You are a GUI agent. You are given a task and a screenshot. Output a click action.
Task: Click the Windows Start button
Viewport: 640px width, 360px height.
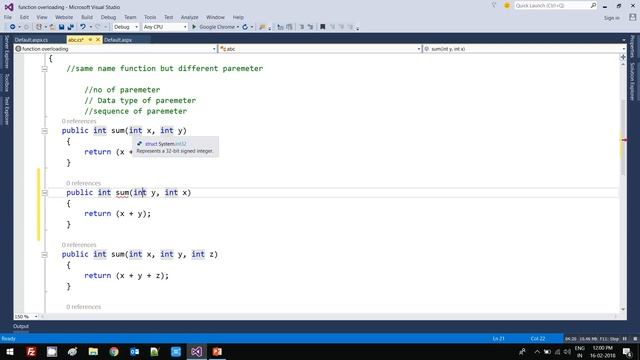tap(10, 351)
